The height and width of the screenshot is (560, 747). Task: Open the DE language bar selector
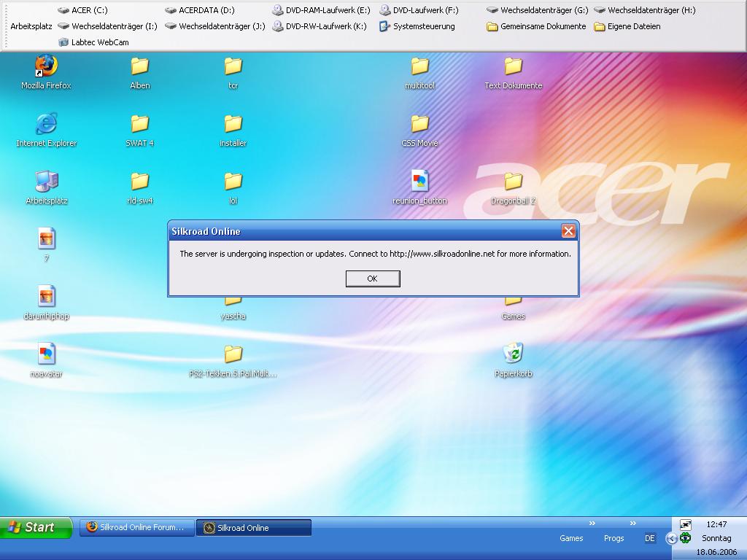coord(650,538)
